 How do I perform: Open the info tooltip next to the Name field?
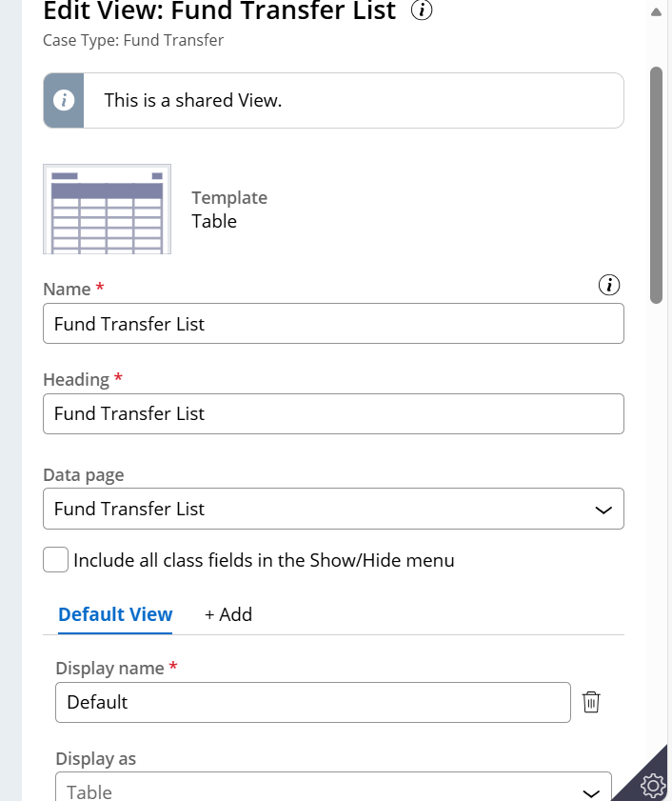coord(608,284)
